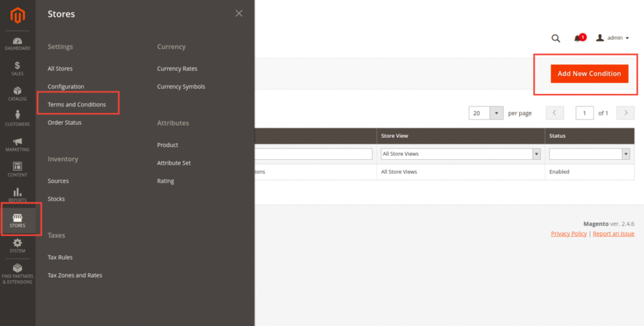Click the page number input field
Viewport: 644px width, 326px height.
[x=584, y=113]
